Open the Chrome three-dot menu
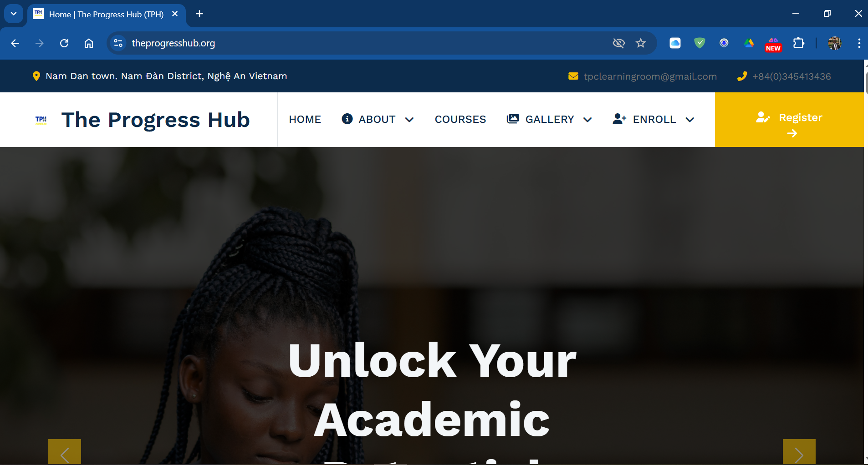 859,43
